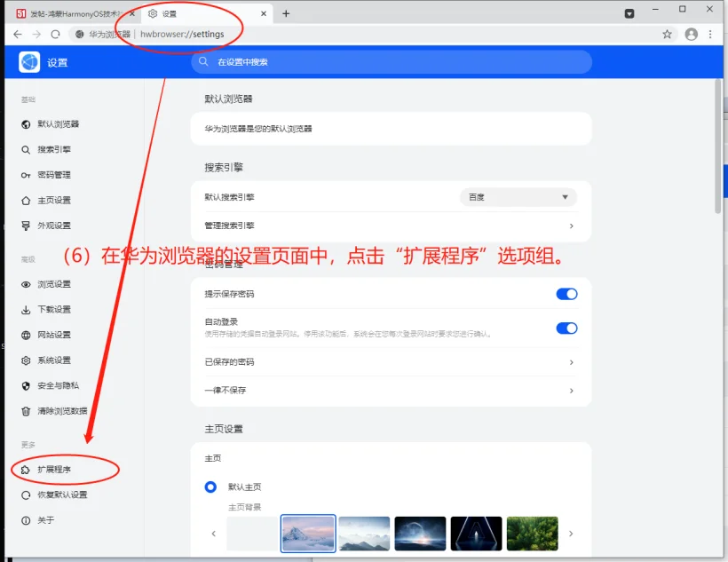Reload the settings page
The image size is (728, 562).
pyautogui.click(x=55, y=34)
